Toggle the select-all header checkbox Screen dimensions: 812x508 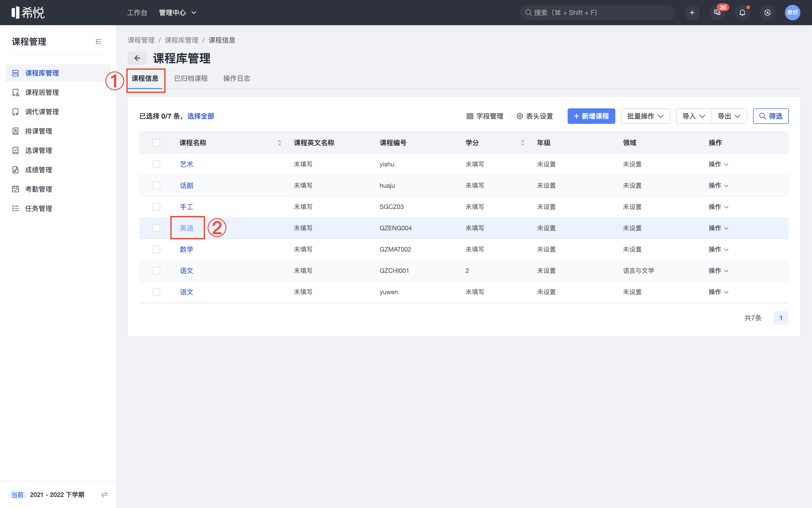(156, 143)
